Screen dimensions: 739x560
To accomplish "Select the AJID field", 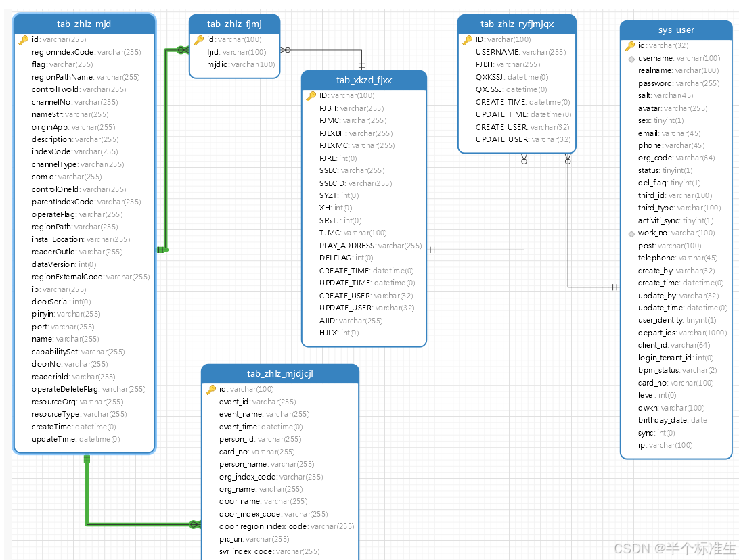I will coord(351,321).
